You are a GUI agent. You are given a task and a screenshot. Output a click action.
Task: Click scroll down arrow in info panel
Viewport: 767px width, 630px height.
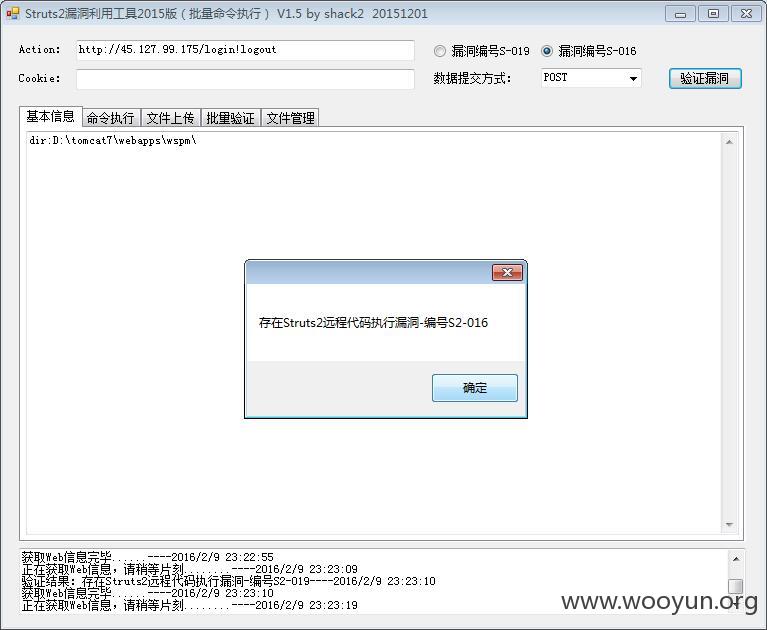pos(729,524)
